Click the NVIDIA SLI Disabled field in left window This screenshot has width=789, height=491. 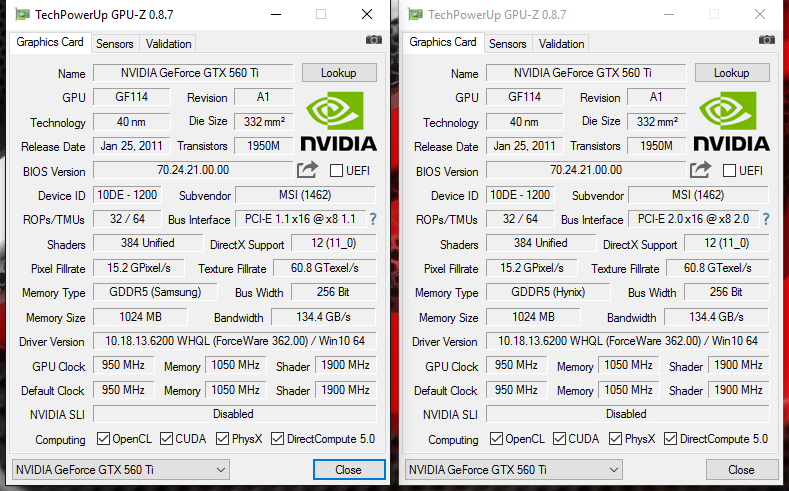(x=234, y=414)
